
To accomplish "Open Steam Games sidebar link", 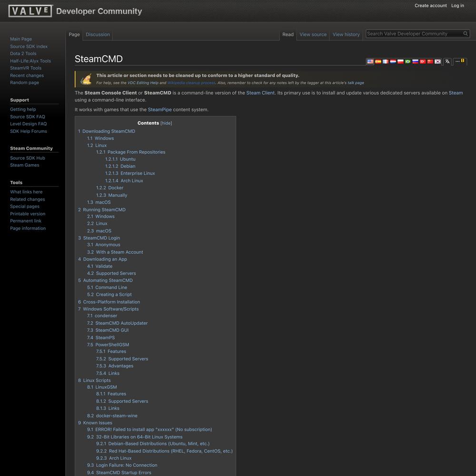I will click(x=25, y=165).
